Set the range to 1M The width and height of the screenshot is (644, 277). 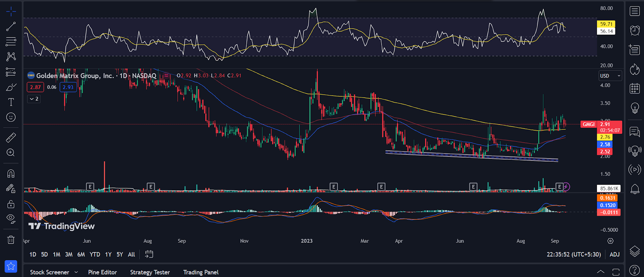click(57, 254)
